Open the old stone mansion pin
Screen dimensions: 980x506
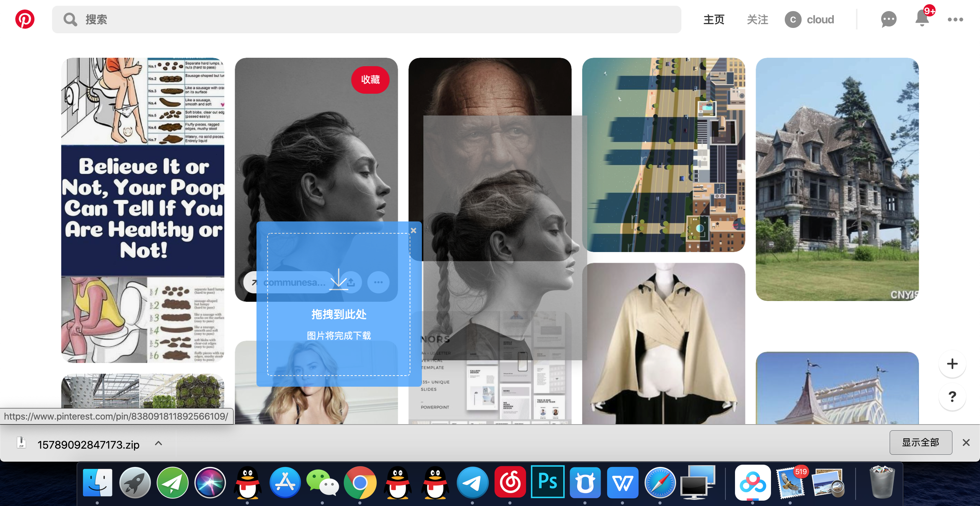tap(837, 179)
